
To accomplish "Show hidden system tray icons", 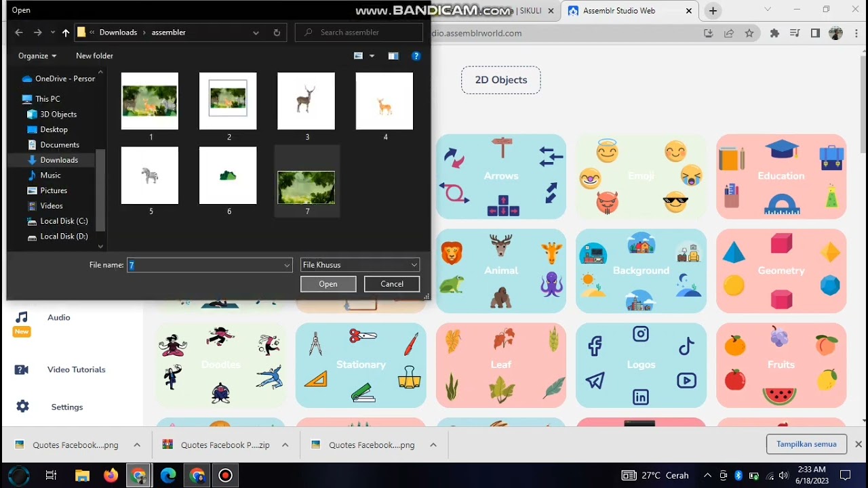I will 707,475.
